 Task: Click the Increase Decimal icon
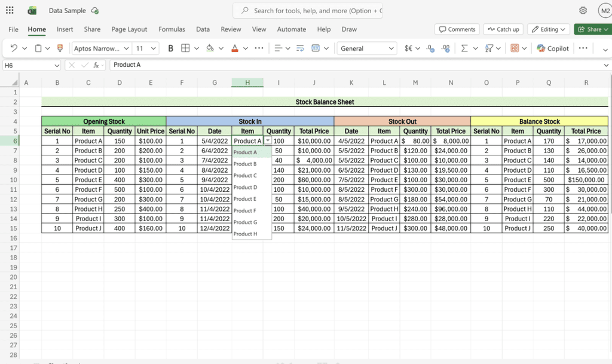point(430,48)
